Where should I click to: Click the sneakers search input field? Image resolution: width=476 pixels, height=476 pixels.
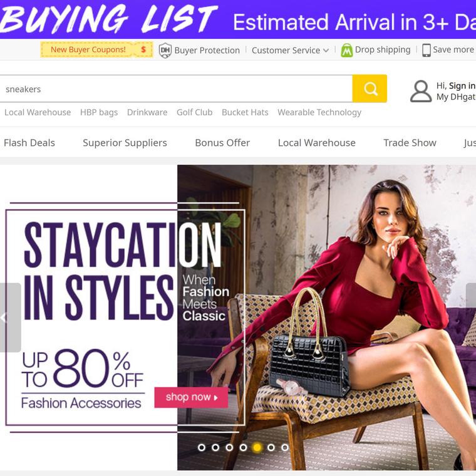click(x=176, y=89)
